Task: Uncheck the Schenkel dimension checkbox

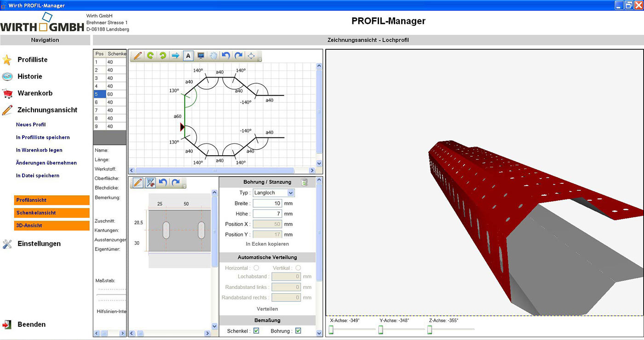Action: [x=256, y=330]
